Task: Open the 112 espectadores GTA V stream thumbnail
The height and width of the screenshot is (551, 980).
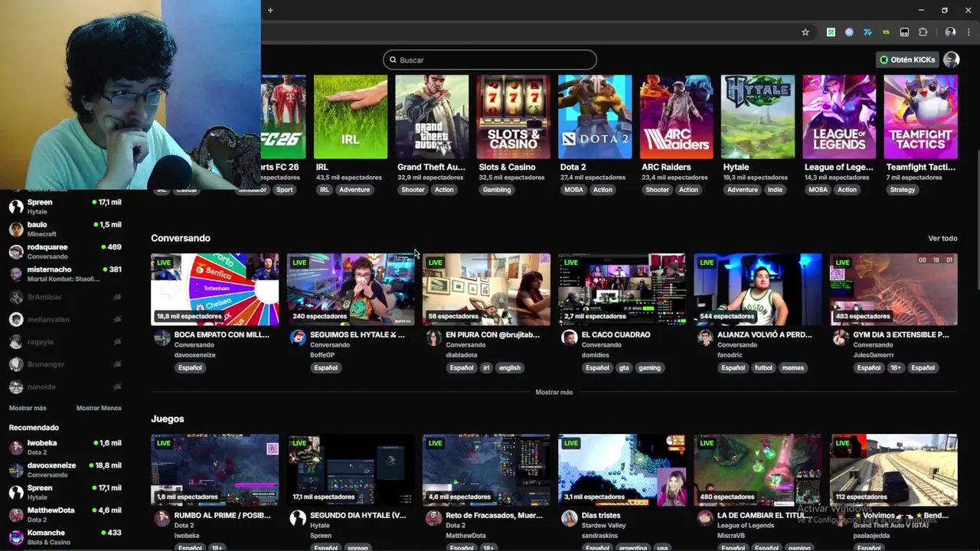Action: coord(893,470)
